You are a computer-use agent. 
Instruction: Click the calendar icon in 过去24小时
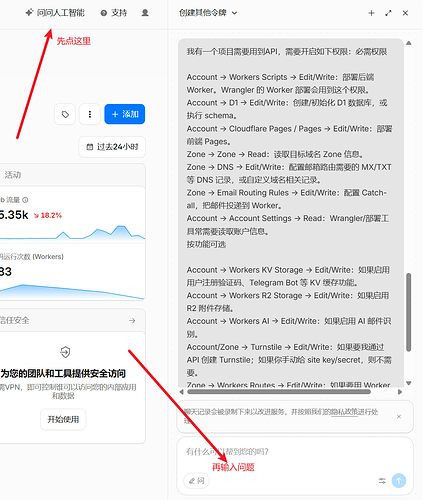pyautogui.click(x=89, y=147)
